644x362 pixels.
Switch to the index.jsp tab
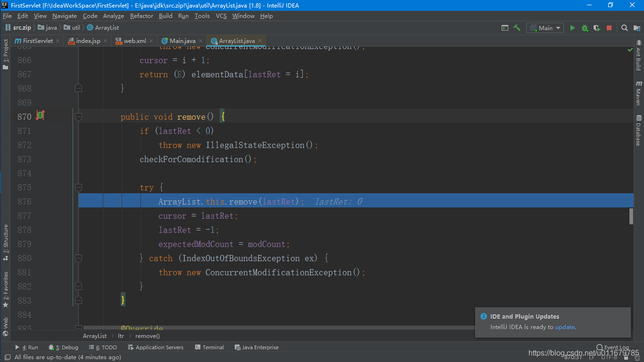pos(88,41)
